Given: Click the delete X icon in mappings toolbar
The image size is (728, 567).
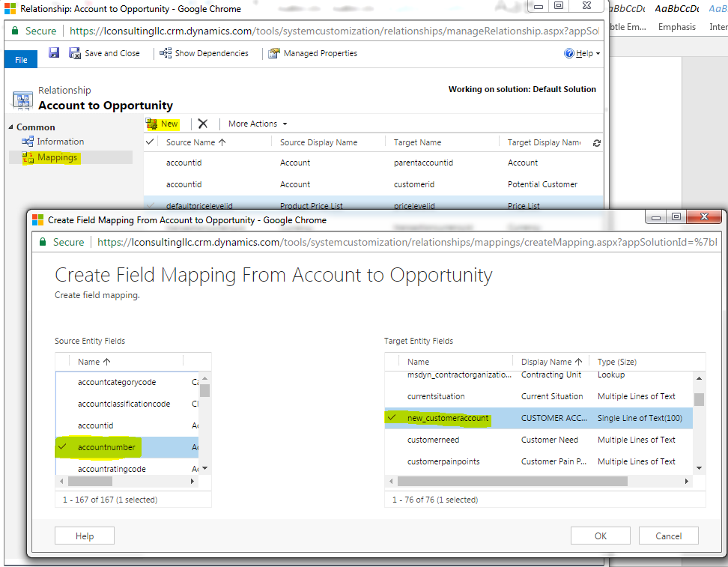Looking at the screenshot, I should coord(203,124).
